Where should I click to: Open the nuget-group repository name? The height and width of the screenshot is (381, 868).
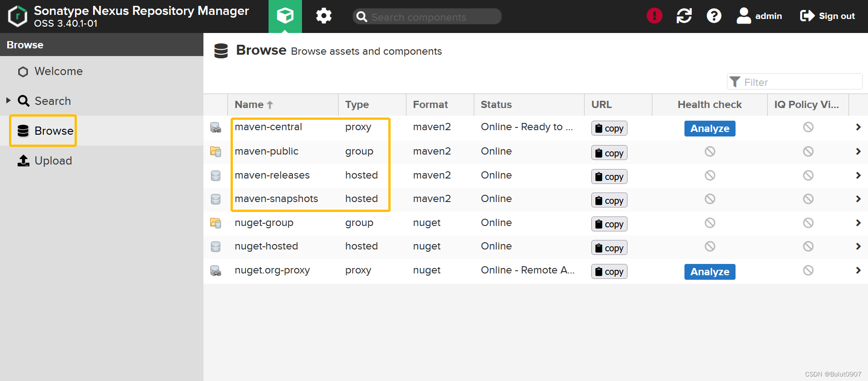point(264,223)
